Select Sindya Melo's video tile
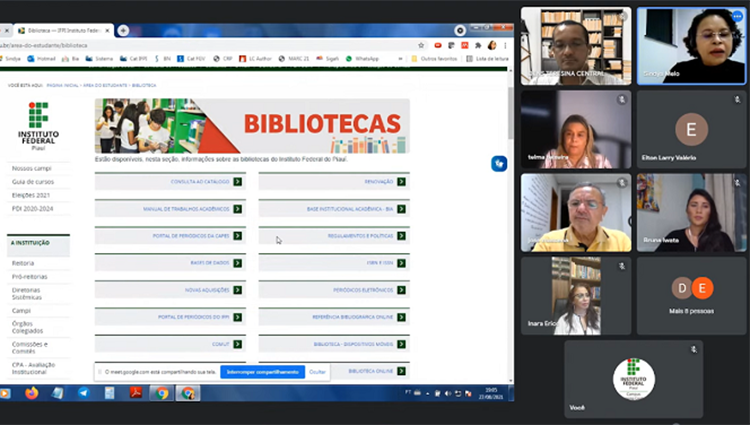750x425 pixels. 691,46
